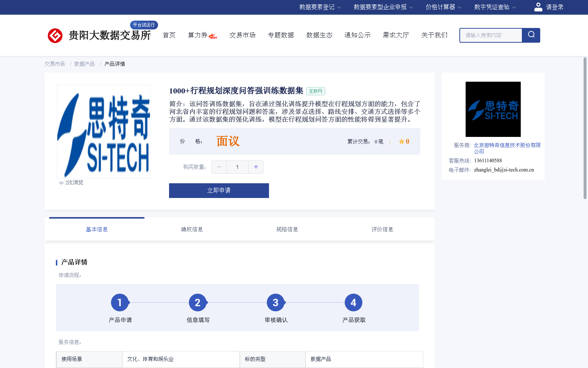Viewport: 588px width, 368px height.
Task: Click the purchase quantity field
Action: click(237, 167)
